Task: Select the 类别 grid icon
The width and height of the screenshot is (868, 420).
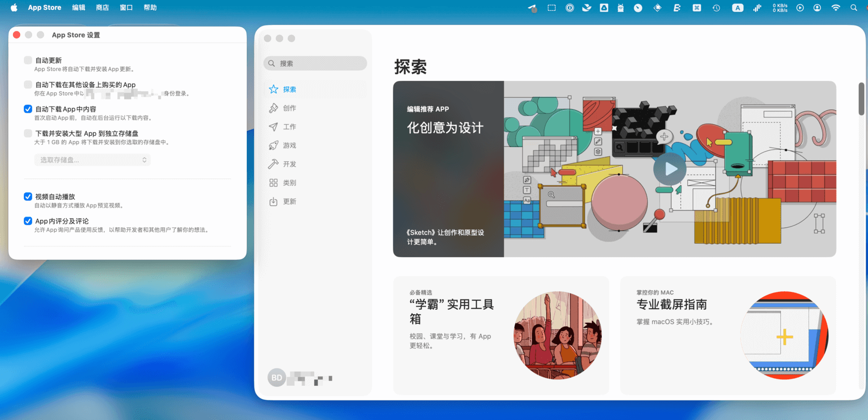Action: click(x=274, y=183)
